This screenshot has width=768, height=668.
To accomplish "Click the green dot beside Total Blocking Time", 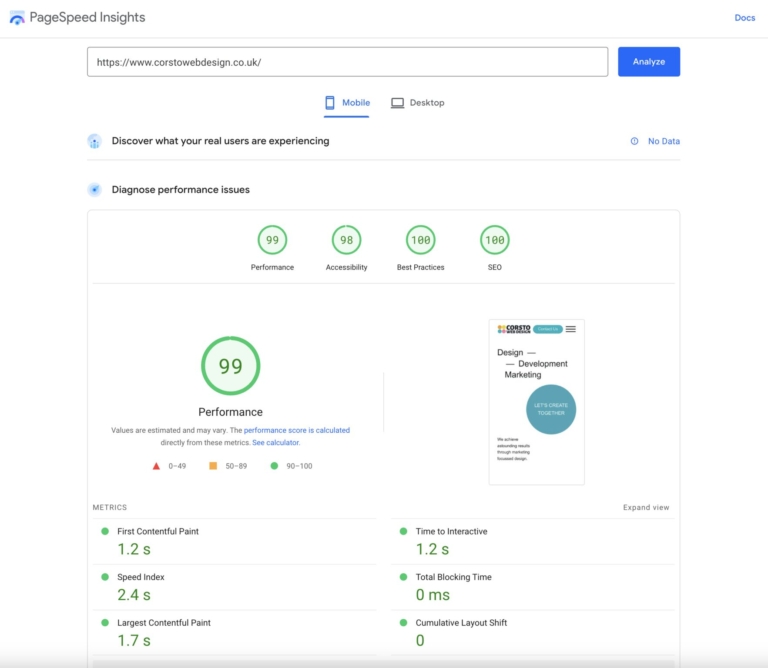I will pyautogui.click(x=404, y=577).
